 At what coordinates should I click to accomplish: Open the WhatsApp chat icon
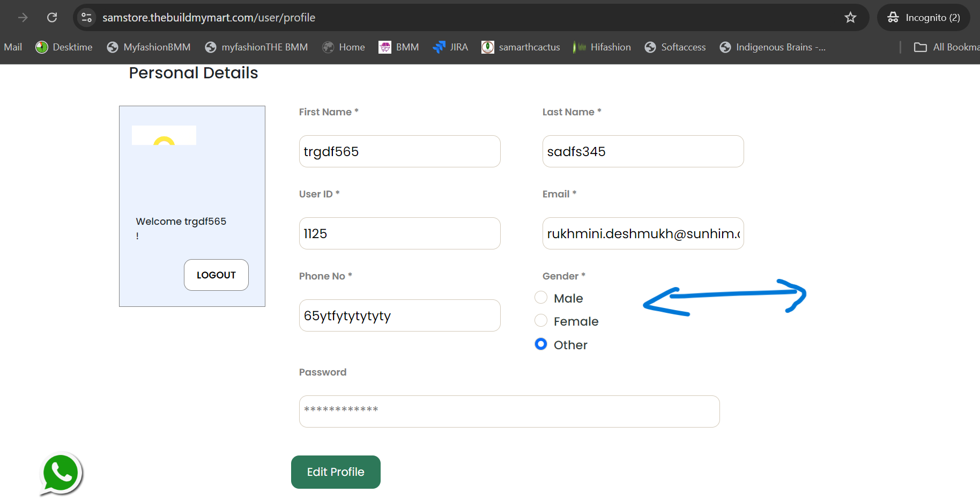[61, 474]
